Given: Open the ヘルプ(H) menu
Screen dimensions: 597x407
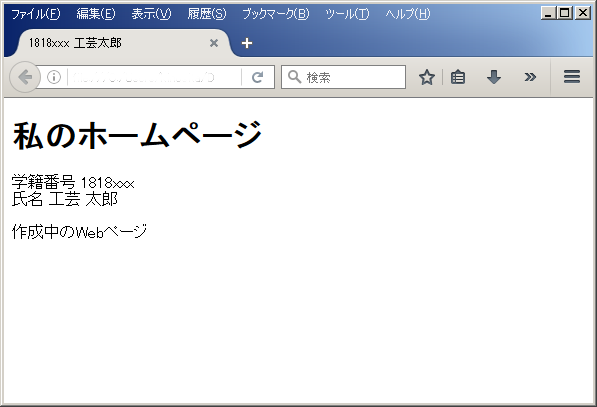Looking at the screenshot, I should (407, 14).
